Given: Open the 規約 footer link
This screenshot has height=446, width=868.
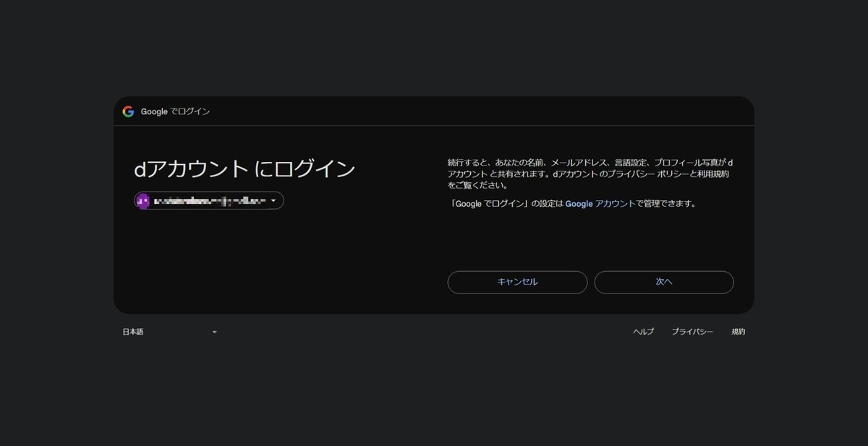Looking at the screenshot, I should 738,331.
